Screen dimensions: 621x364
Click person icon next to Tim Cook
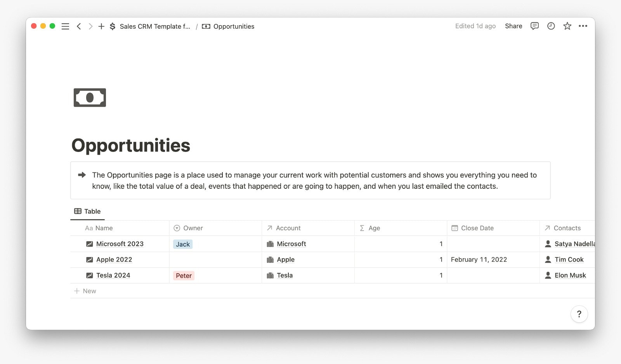point(548,259)
